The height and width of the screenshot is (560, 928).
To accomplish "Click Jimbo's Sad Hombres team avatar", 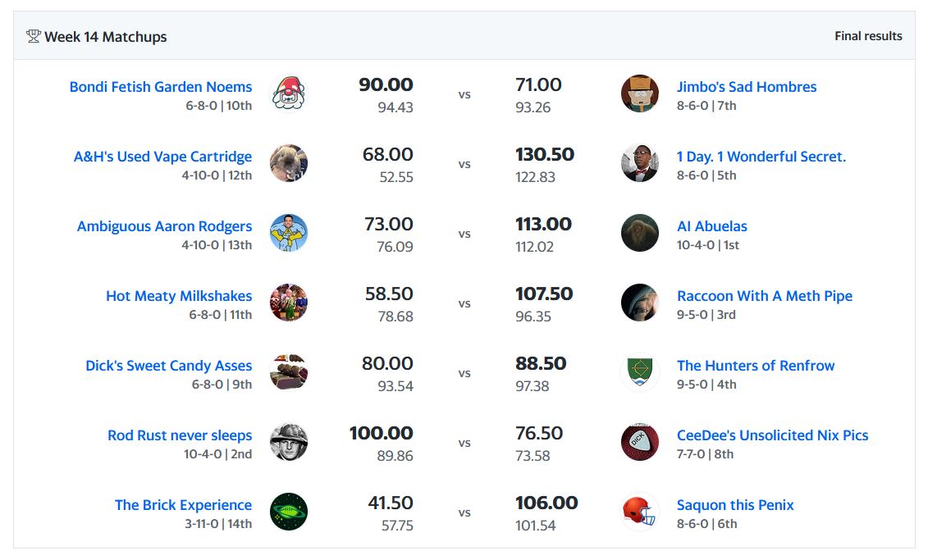I will click(640, 93).
